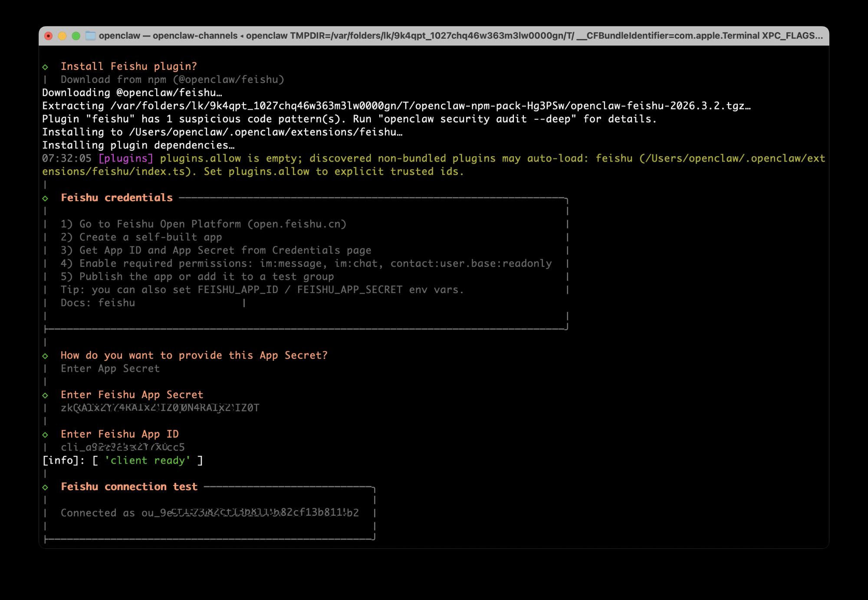Click diamond beside How do you want prompt
The image size is (868, 600).
[45, 356]
